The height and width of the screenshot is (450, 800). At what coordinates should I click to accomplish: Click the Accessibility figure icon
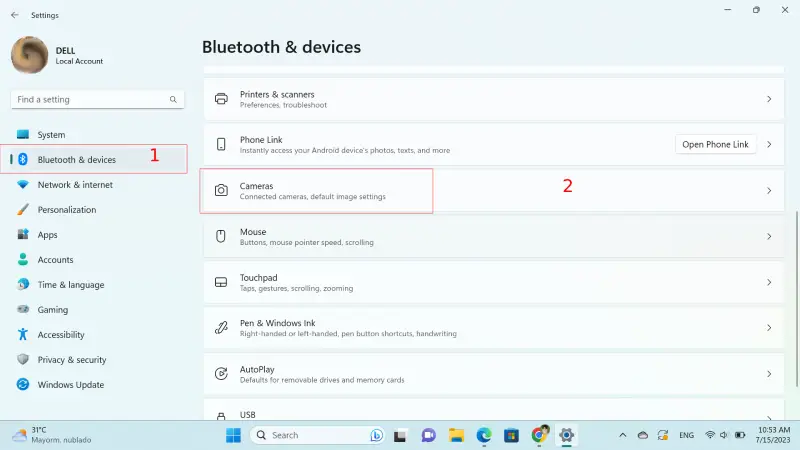[23, 334]
